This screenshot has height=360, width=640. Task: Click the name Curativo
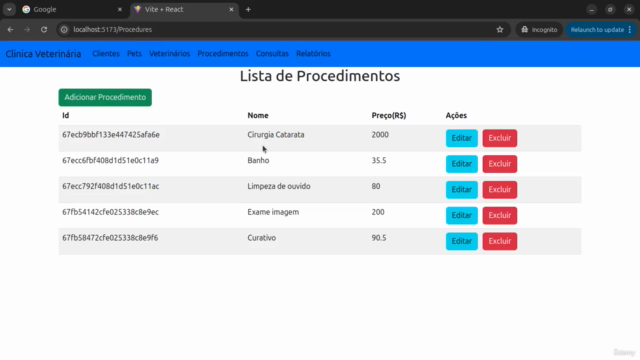tap(262, 238)
